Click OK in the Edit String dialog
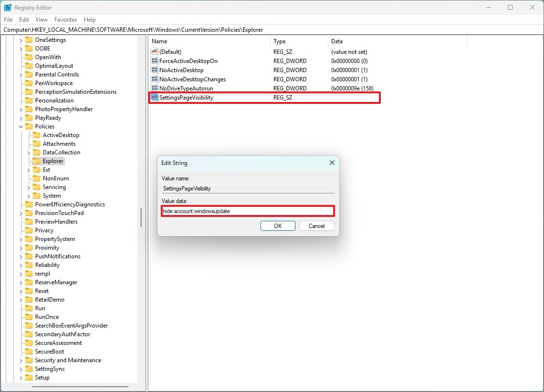Image resolution: width=544 pixels, height=392 pixels. pos(278,226)
